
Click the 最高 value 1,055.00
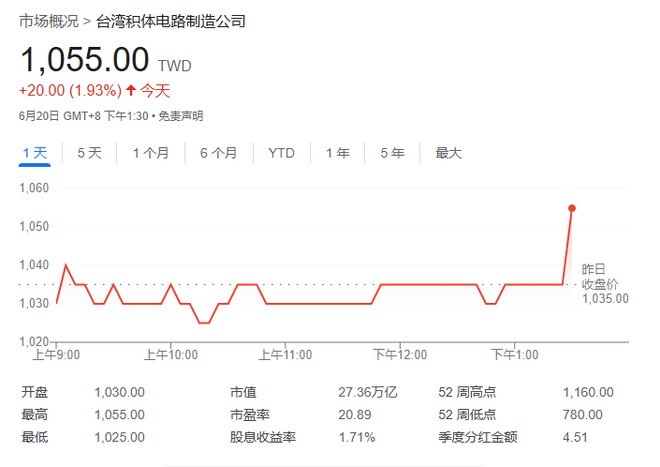[x=119, y=415]
